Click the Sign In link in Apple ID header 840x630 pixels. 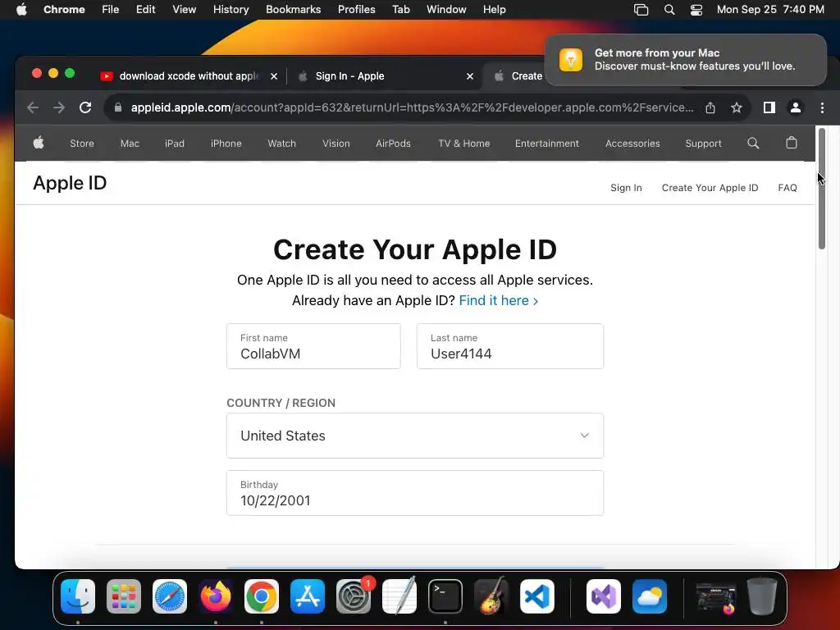(x=626, y=188)
